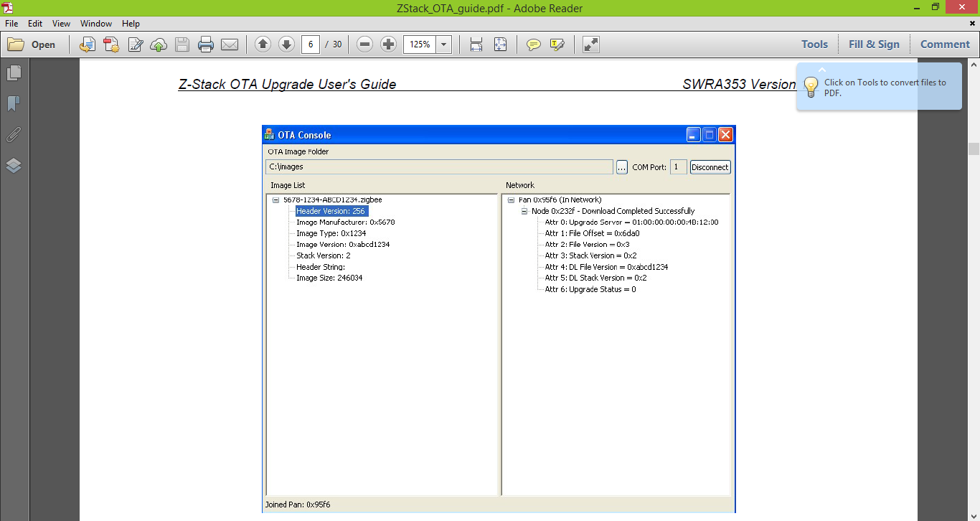Viewport: 980px width, 521px height.
Task: Click the 125% zoom value field
Action: tap(420, 44)
